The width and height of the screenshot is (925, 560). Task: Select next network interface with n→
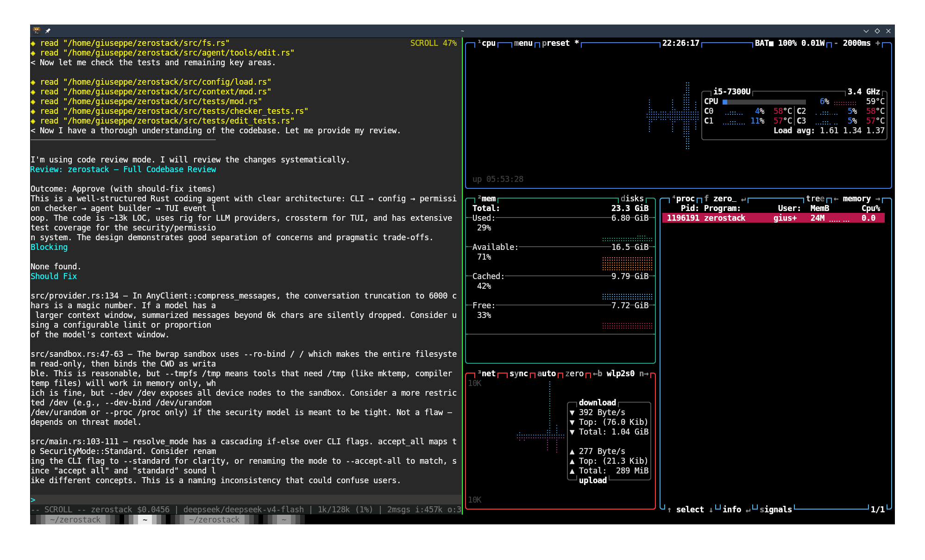[x=643, y=373]
